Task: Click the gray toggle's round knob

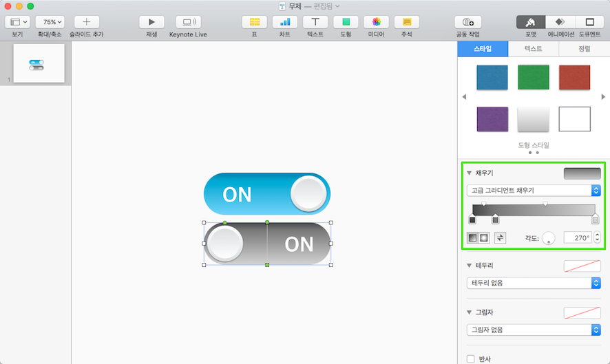Action: tap(225, 244)
